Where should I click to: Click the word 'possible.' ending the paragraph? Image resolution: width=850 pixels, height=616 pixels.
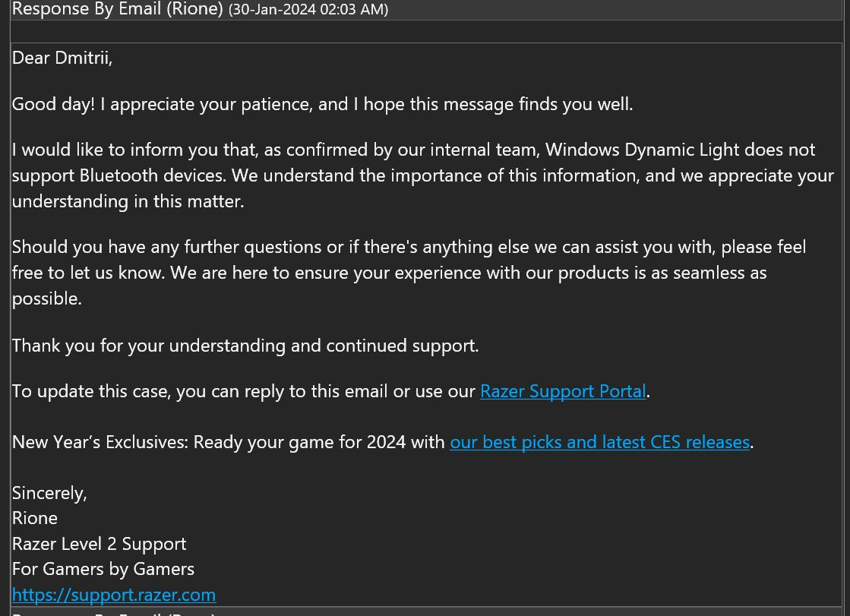pyautogui.click(x=47, y=299)
